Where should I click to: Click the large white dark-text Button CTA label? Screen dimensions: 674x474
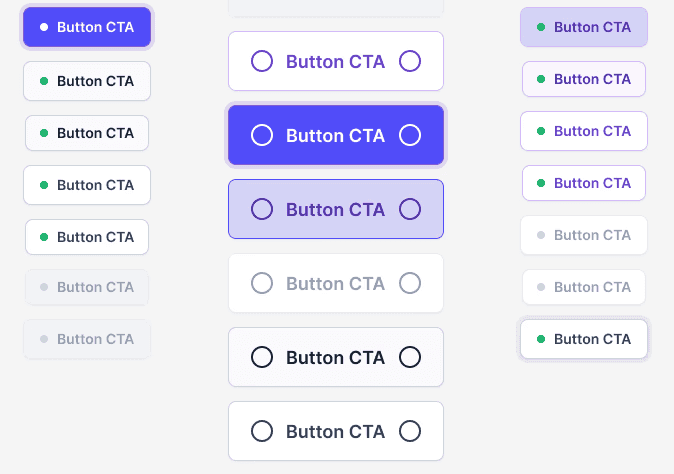pos(335,431)
